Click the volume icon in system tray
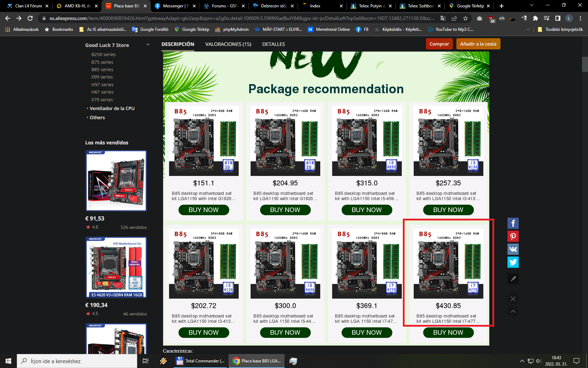 [538, 361]
